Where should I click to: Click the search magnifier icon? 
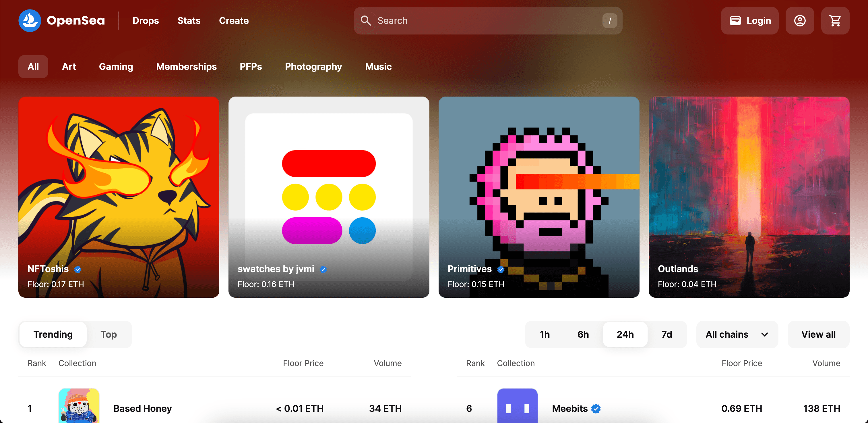[366, 21]
